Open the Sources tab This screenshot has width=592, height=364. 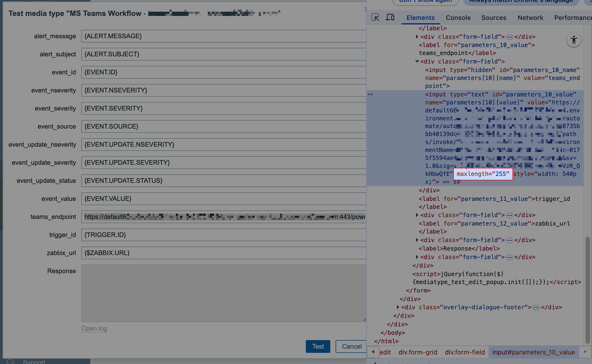494,18
